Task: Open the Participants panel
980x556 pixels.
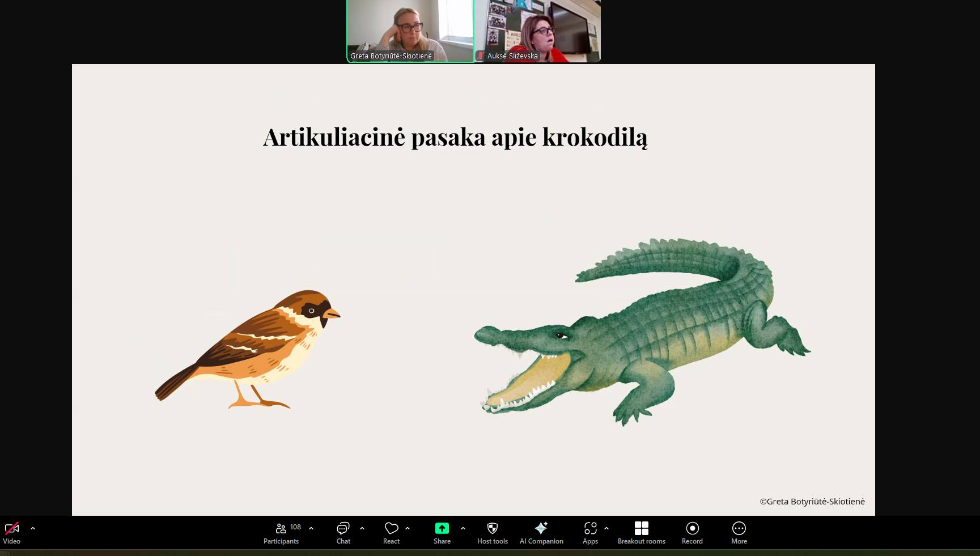Action: click(281, 532)
